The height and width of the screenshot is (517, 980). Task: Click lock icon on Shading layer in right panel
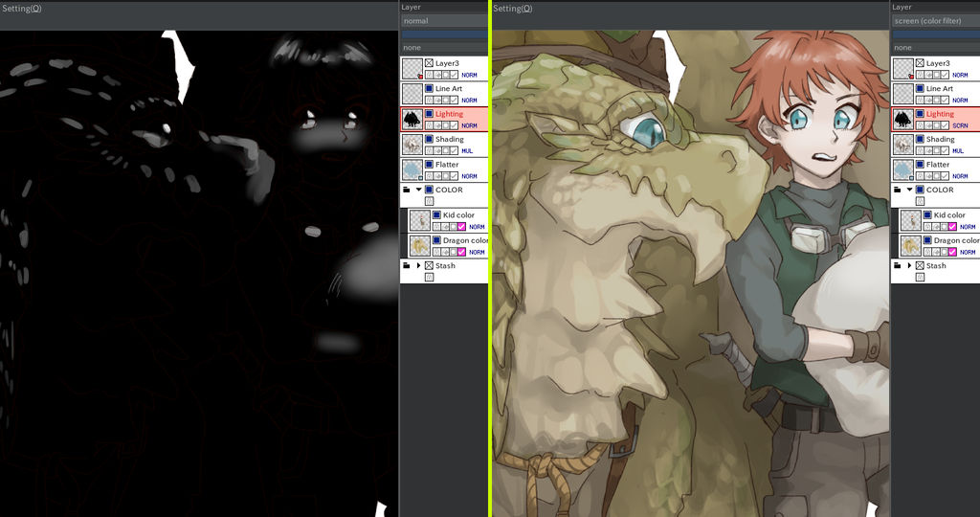click(920, 150)
